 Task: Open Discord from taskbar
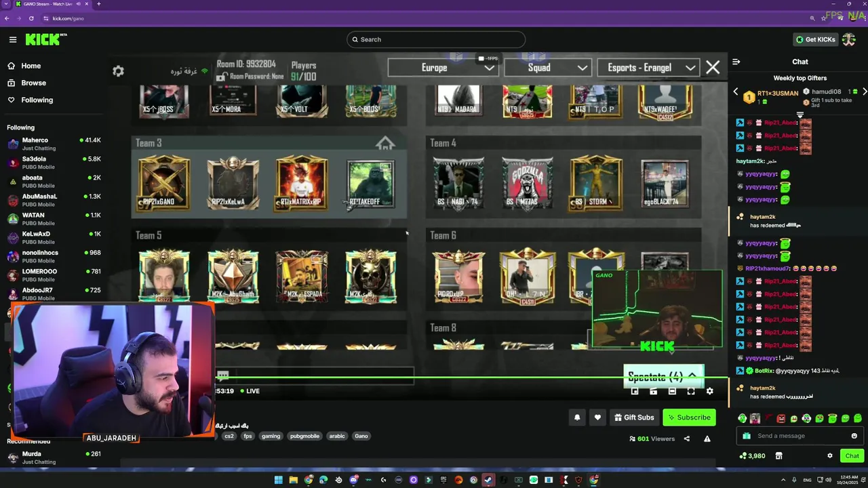click(x=353, y=480)
